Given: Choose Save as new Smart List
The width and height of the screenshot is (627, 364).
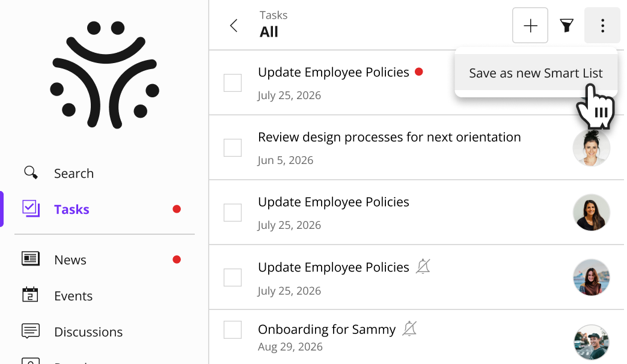Looking at the screenshot, I should pos(536,73).
